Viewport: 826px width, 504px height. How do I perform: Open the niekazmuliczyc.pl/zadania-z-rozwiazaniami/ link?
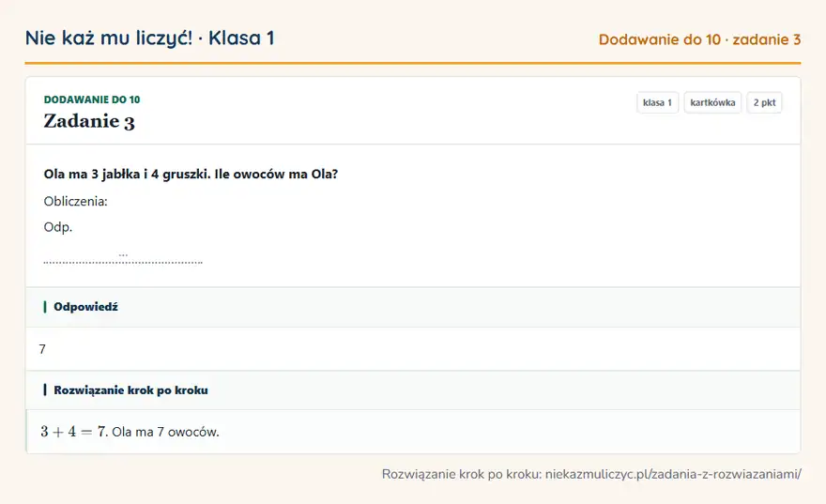pos(673,475)
